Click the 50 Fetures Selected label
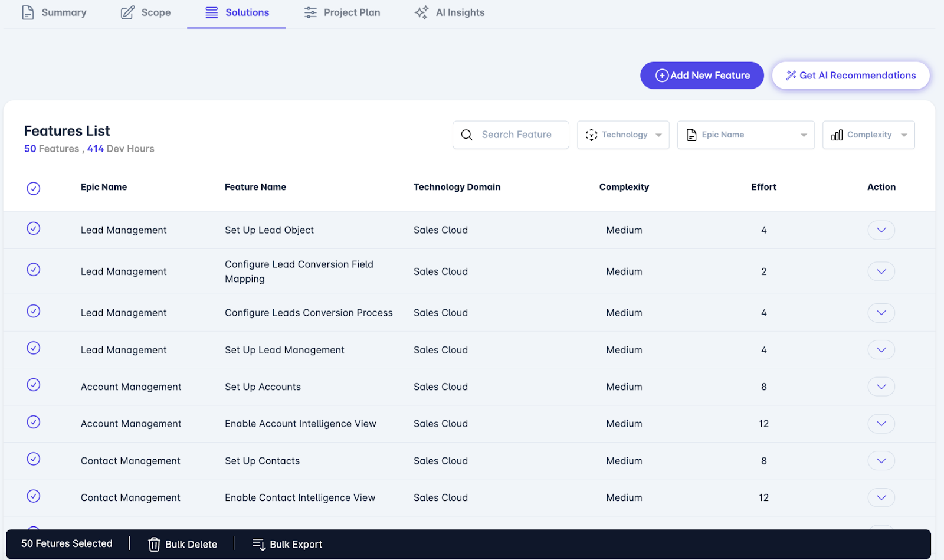Viewport: 944px width, 560px height. coord(67,543)
